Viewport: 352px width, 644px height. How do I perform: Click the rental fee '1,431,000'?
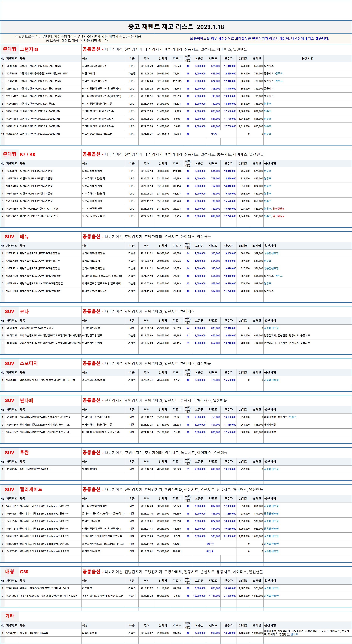click(215, 596)
